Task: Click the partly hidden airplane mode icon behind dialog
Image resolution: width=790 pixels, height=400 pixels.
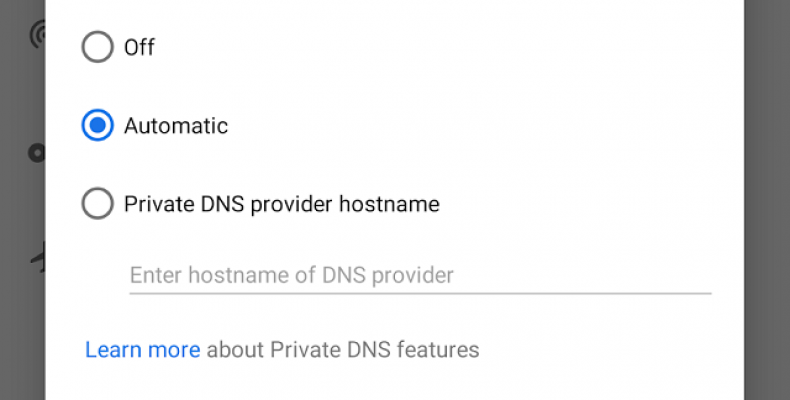Action: click(38, 257)
